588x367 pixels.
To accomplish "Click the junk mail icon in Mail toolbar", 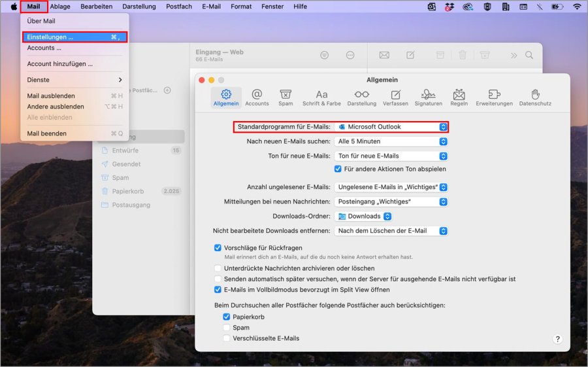I will (485, 55).
